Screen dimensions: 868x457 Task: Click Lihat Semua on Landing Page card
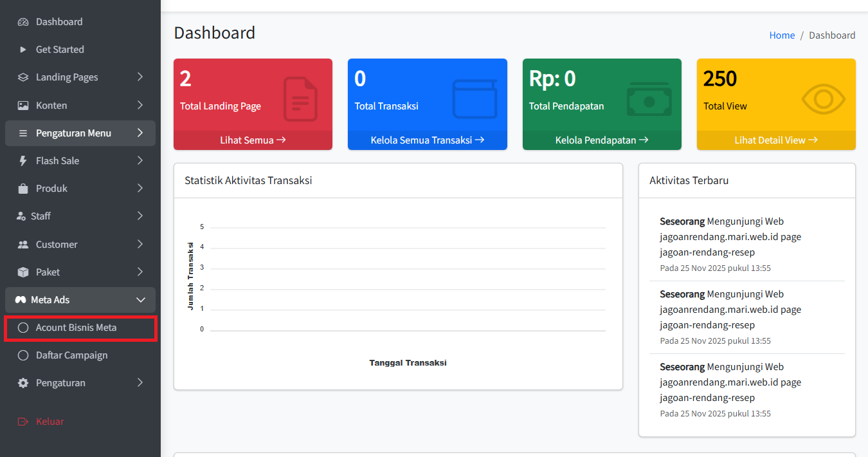[x=253, y=140]
